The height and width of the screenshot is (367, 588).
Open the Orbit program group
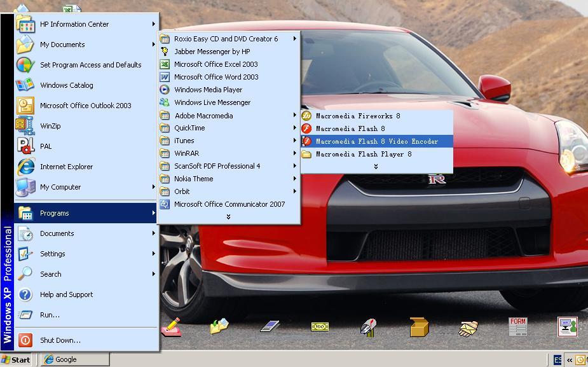tap(229, 191)
